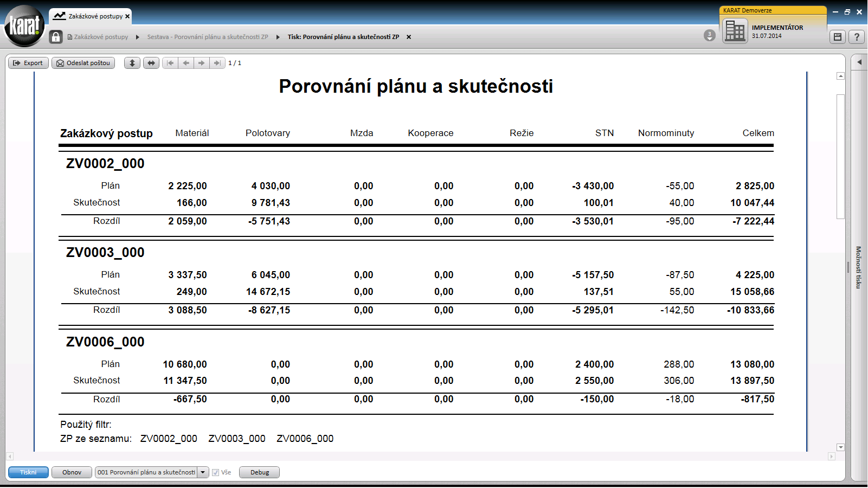868x488 pixels.
Task: Fit page height with vertical arrows icon
Action: point(132,63)
